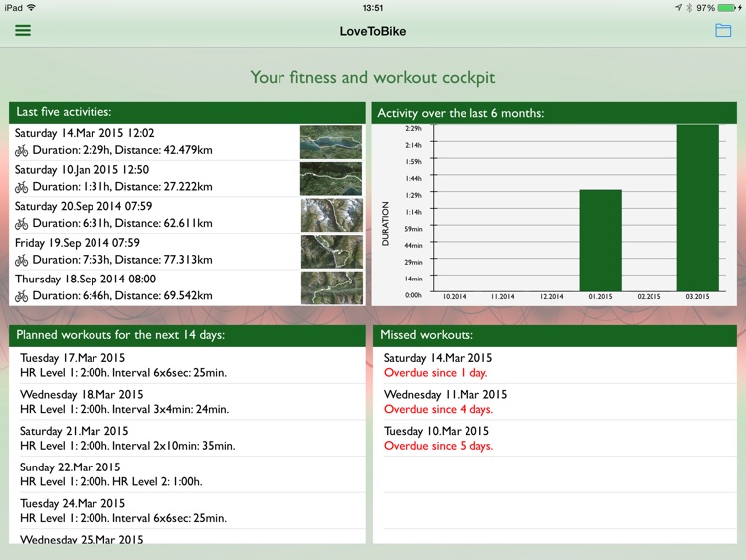This screenshot has height=560, width=746.
Task: Click bike icon of 20.Sep 2014 activity
Action: pyautogui.click(x=22, y=224)
